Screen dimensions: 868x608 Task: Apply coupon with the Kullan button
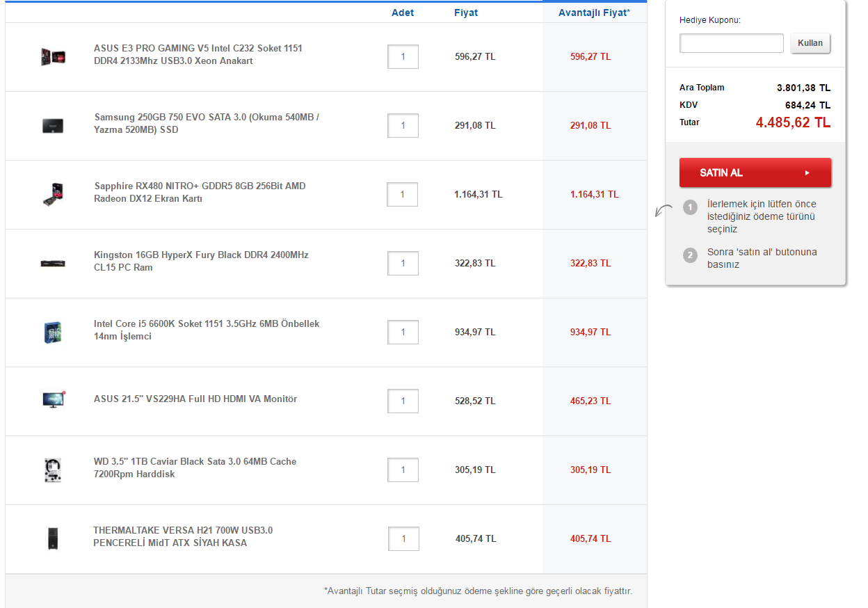click(x=810, y=43)
